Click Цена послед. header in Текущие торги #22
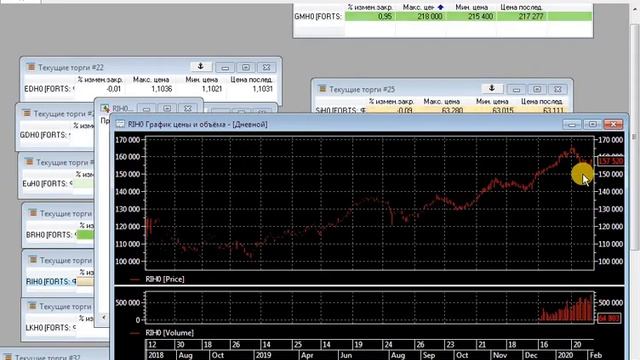Image resolution: width=640 pixels, height=360 pixels. tap(251, 80)
